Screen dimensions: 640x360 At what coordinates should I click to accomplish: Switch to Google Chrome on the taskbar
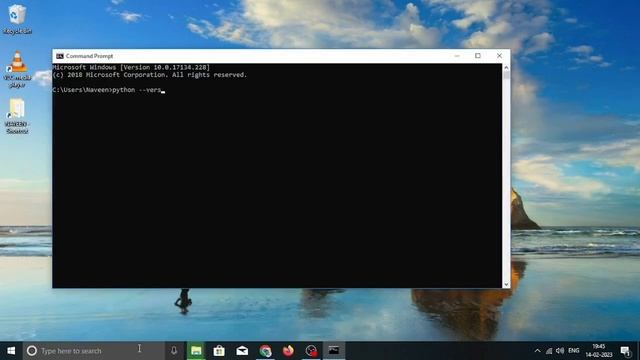(x=265, y=351)
